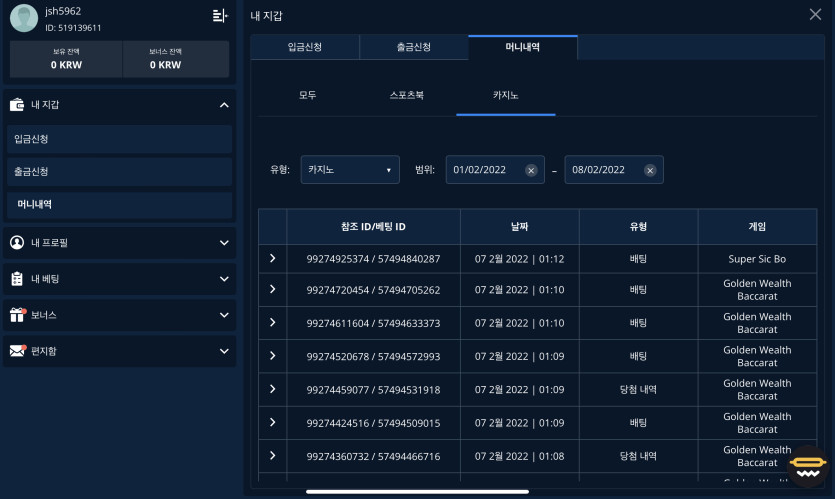Screen dimensions: 835x499
Task: Clear the 01/02/2022 start date
Action: coord(531,170)
